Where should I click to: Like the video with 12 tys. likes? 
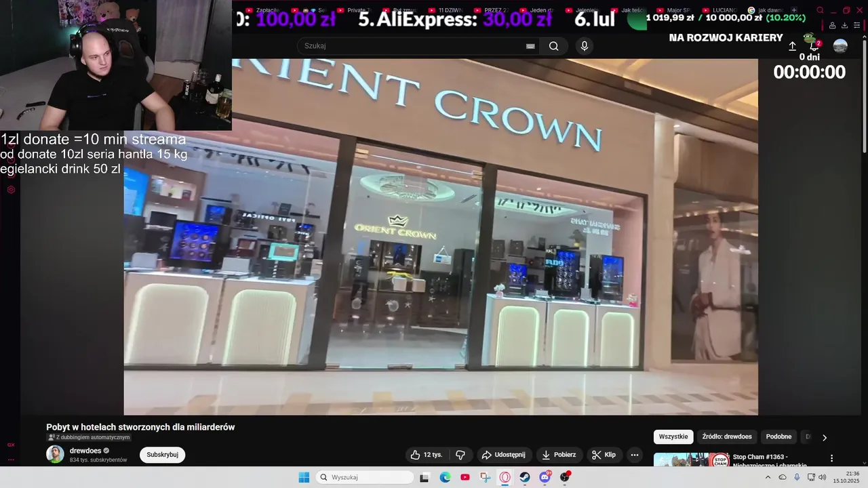(426, 455)
